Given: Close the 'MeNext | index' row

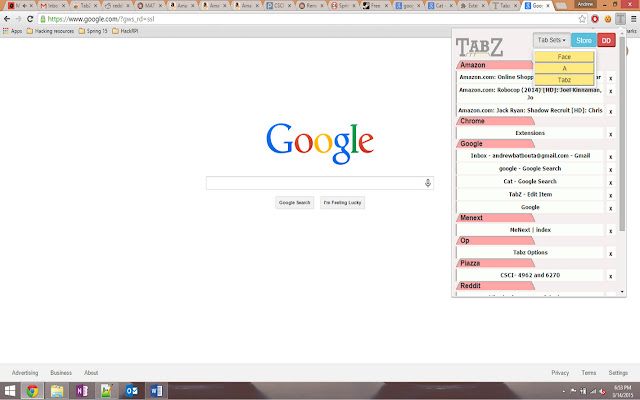Looking at the screenshot, I should [611, 231].
